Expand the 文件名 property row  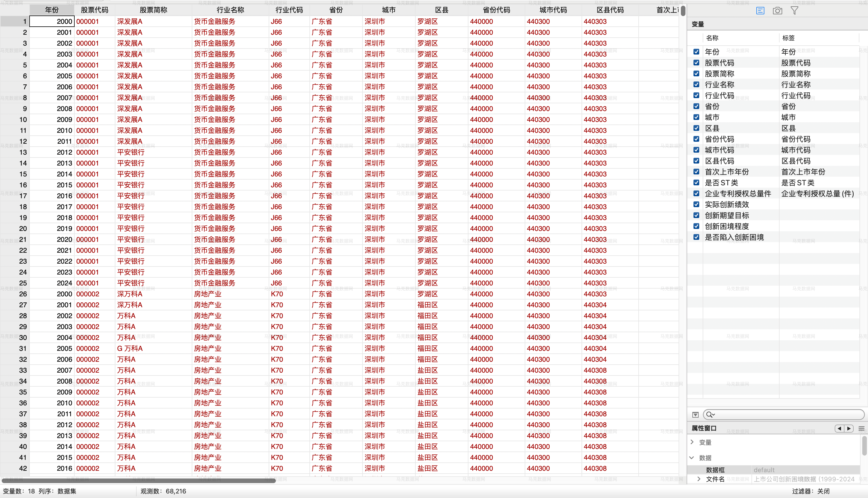click(699, 479)
